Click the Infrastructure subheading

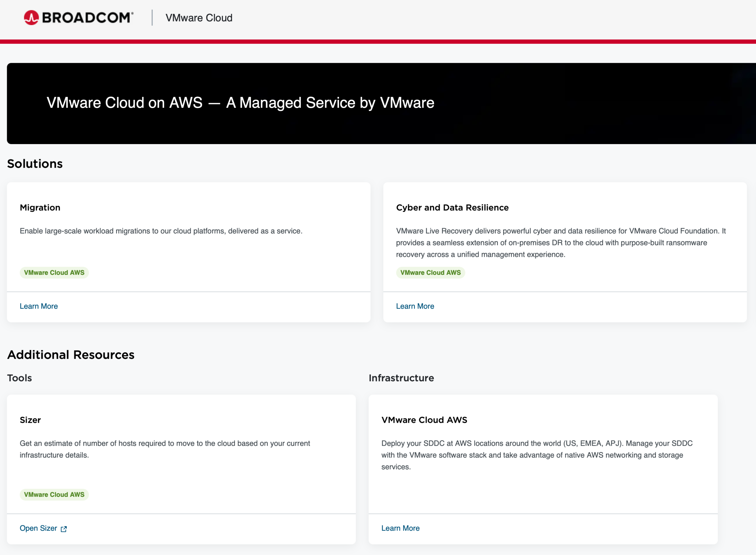click(x=401, y=378)
